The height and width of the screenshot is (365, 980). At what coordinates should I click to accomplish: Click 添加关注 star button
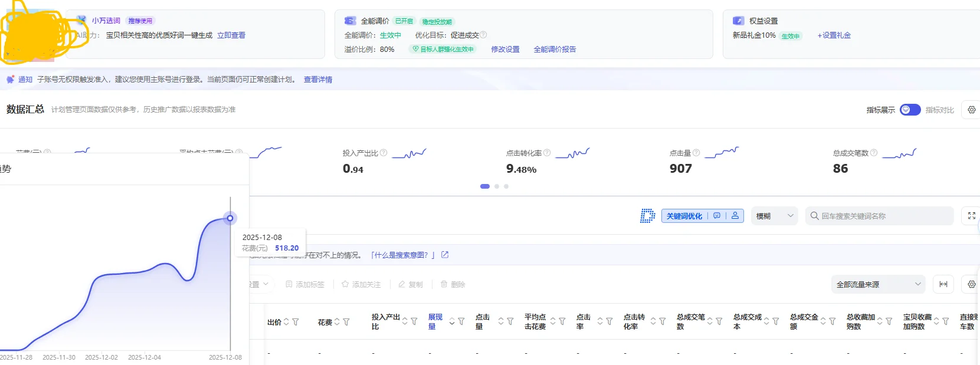click(361, 284)
